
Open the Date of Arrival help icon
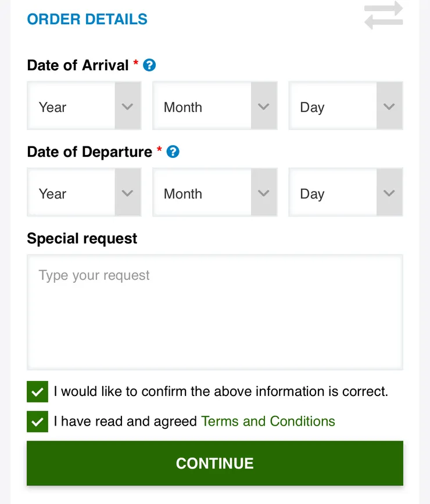pyautogui.click(x=149, y=65)
